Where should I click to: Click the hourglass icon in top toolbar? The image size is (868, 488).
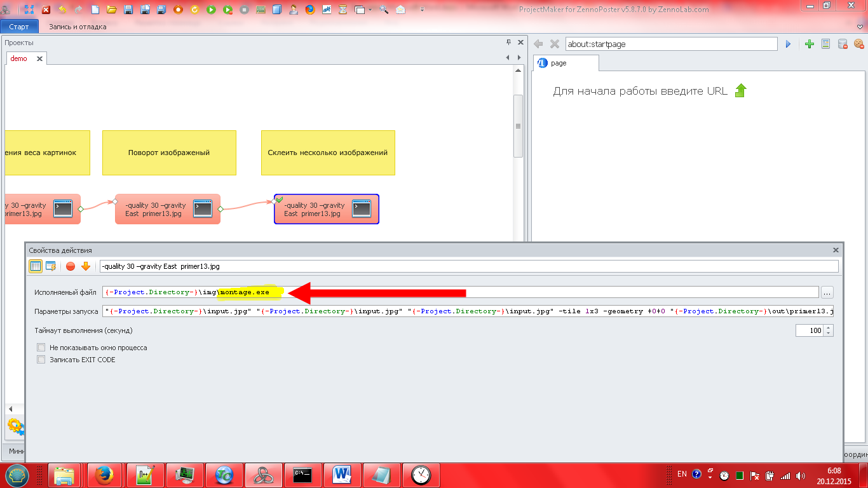(x=343, y=9)
